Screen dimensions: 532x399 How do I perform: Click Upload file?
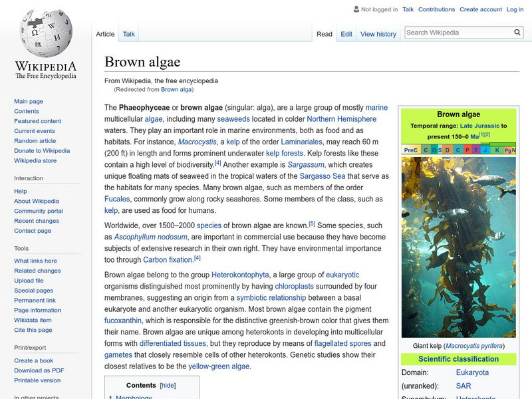29,281
